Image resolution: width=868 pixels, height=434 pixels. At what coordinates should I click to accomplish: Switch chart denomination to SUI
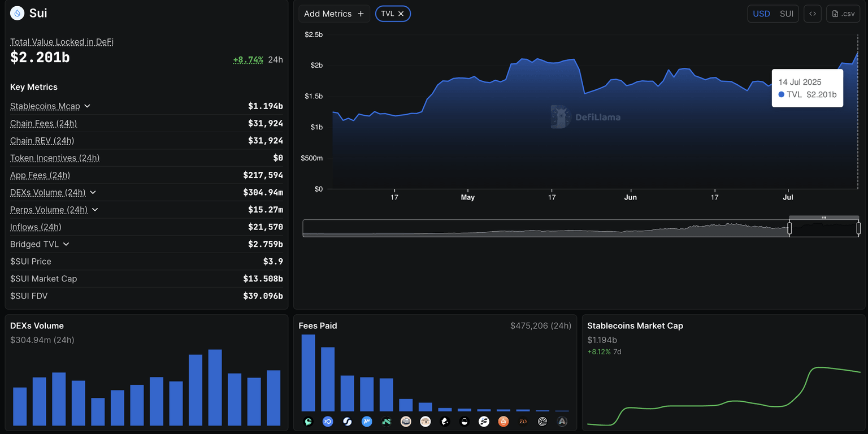[x=786, y=14]
